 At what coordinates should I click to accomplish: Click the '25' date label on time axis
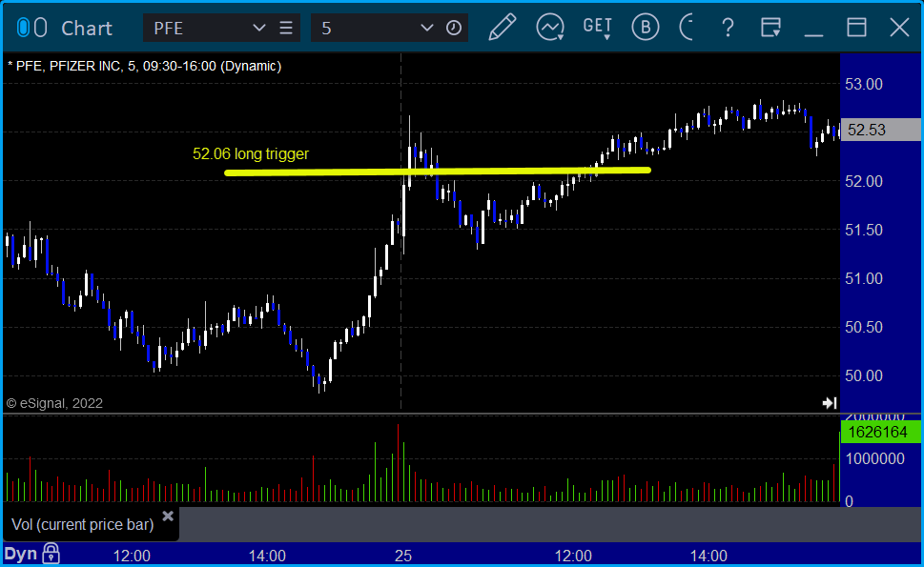click(403, 556)
